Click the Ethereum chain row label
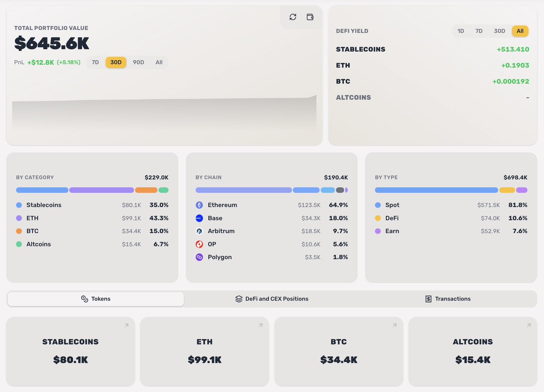 [222, 205]
